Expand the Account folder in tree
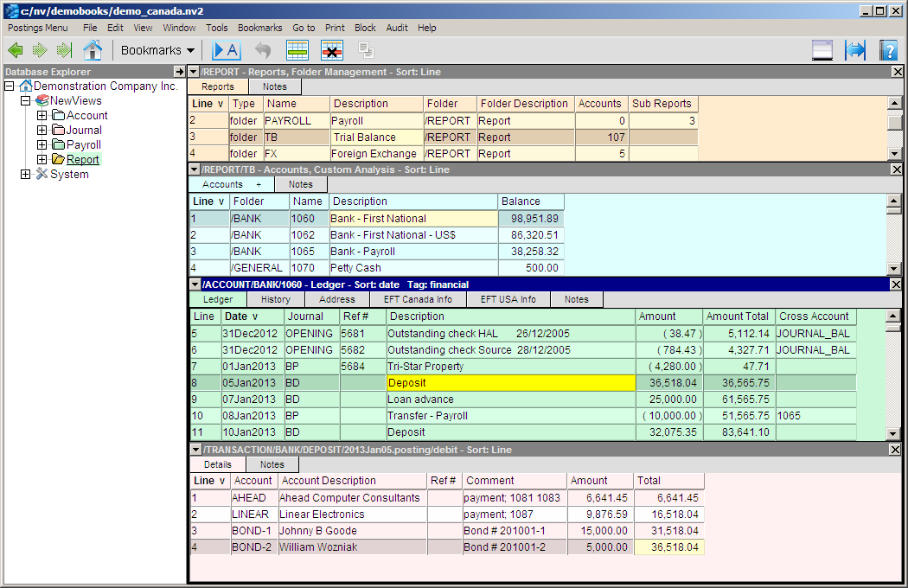 (x=42, y=116)
